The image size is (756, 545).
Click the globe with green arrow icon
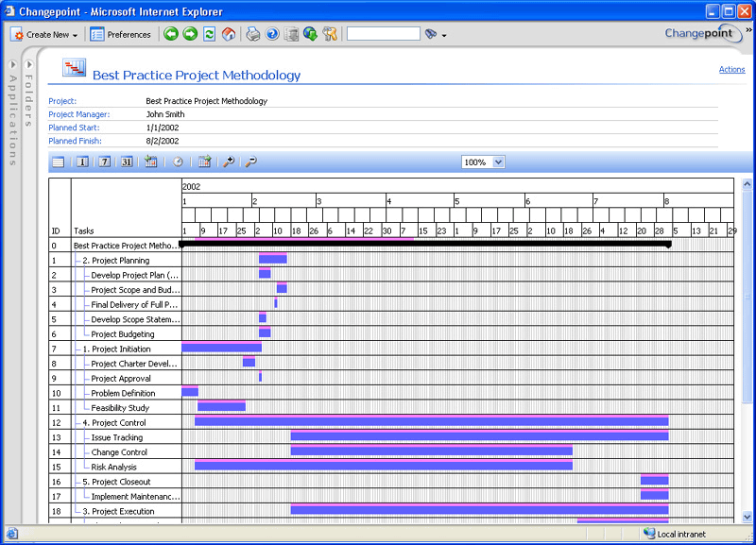pos(311,34)
